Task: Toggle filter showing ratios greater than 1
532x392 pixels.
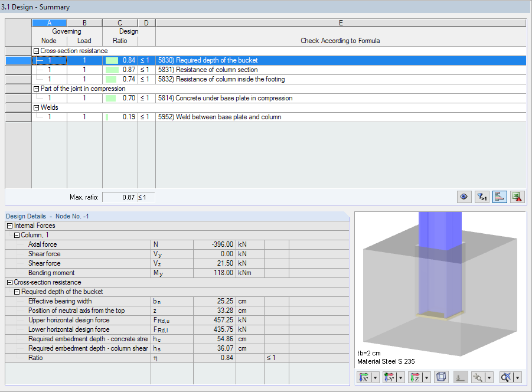Action: click(481, 197)
